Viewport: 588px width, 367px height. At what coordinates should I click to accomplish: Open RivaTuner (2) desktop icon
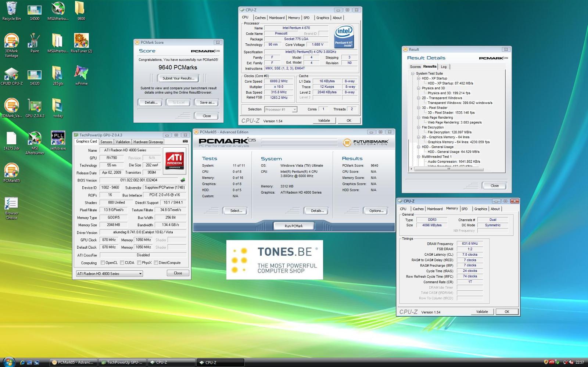point(81,43)
